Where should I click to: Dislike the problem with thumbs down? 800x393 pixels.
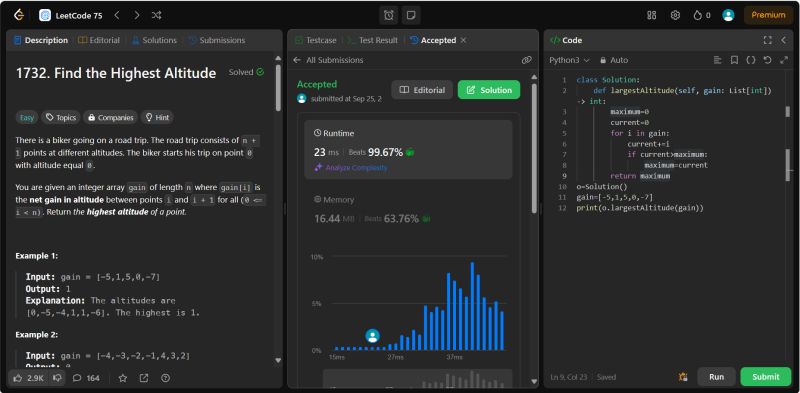58,378
